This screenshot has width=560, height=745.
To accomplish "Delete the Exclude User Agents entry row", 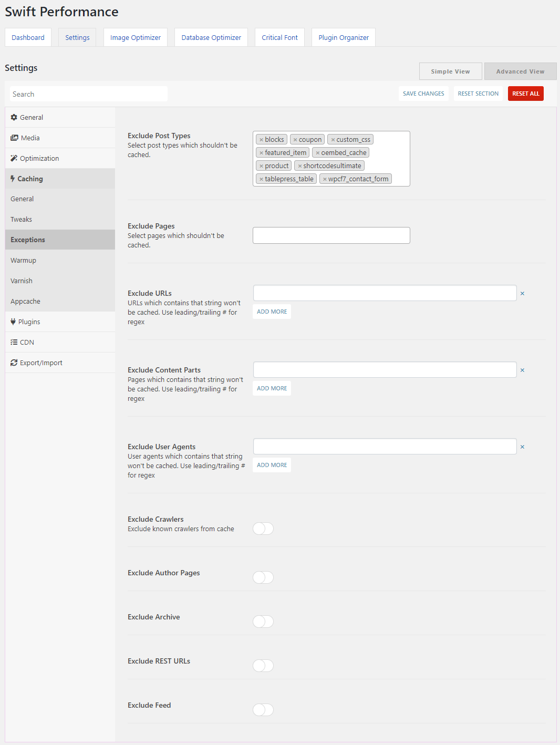I will coord(522,447).
